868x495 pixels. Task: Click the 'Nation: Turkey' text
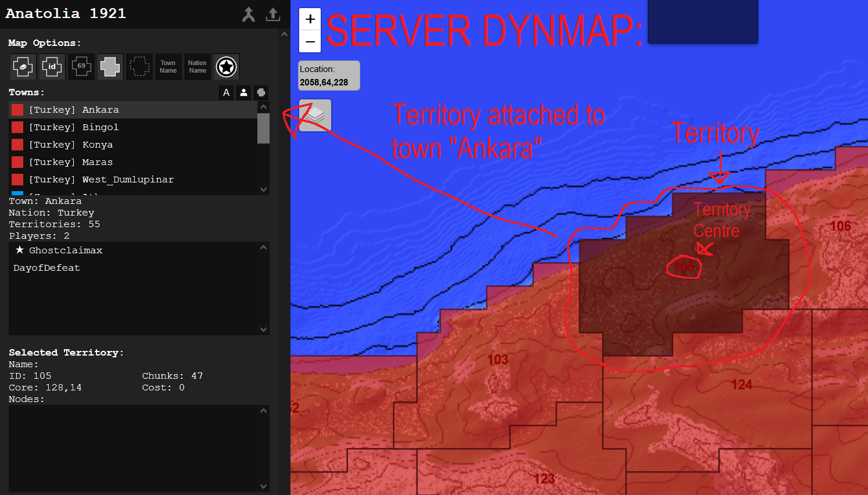click(x=52, y=213)
